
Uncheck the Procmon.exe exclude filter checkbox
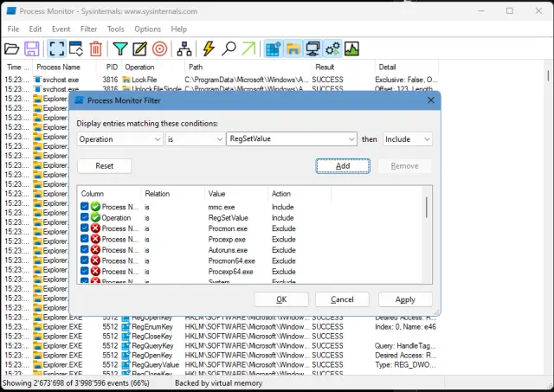[x=85, y=228]
